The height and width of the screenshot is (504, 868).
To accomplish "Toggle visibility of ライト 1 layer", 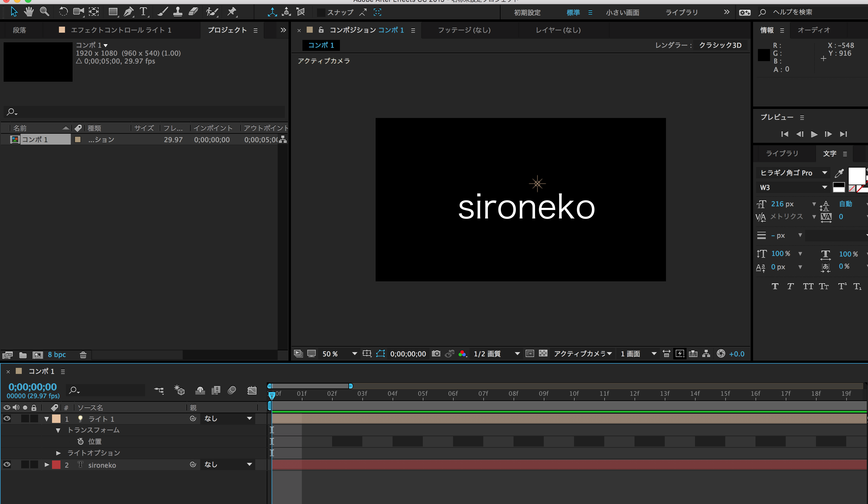I will (x=7, y=419).
